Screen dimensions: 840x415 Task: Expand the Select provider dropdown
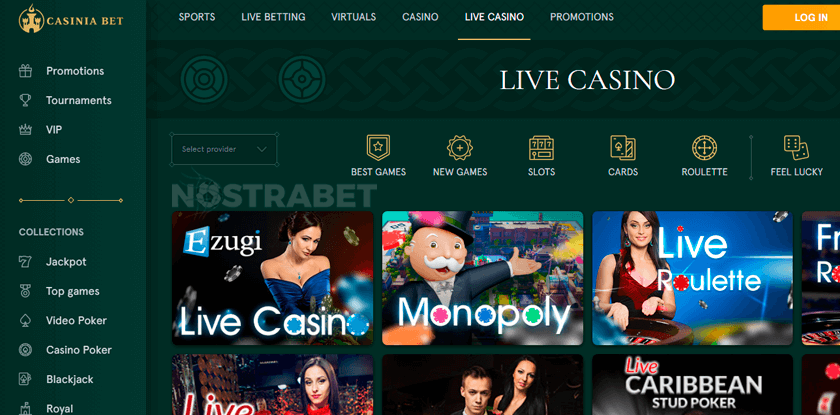click(x=224, y=149)
